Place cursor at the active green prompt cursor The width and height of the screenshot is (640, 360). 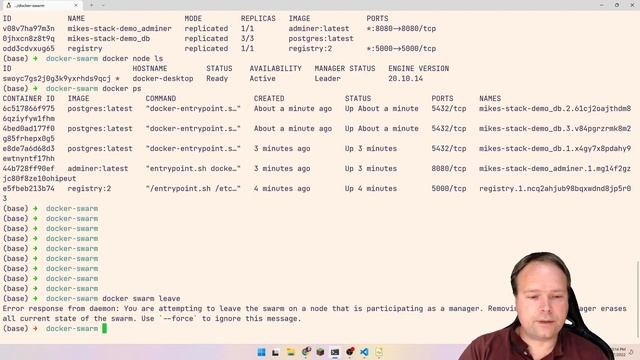coord(104,329)
